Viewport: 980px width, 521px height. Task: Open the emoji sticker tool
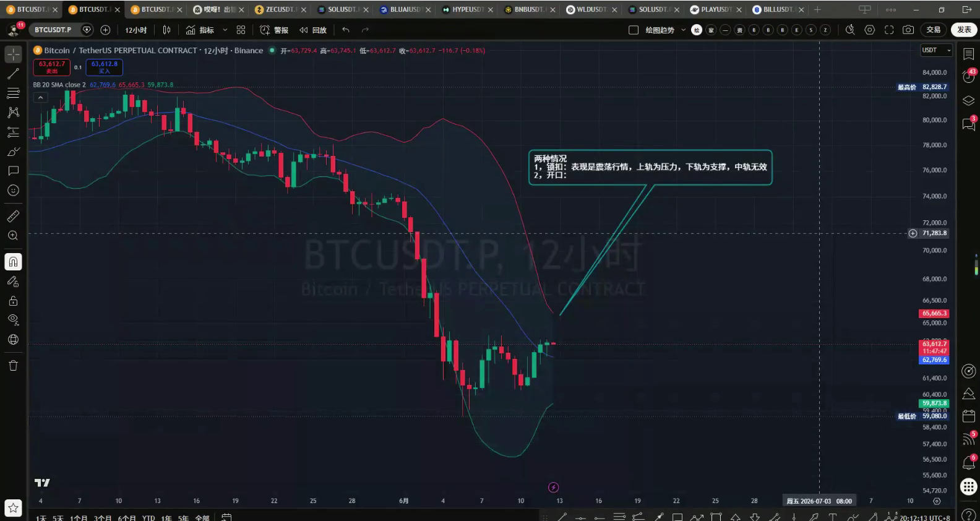click(x=13, y=191)
